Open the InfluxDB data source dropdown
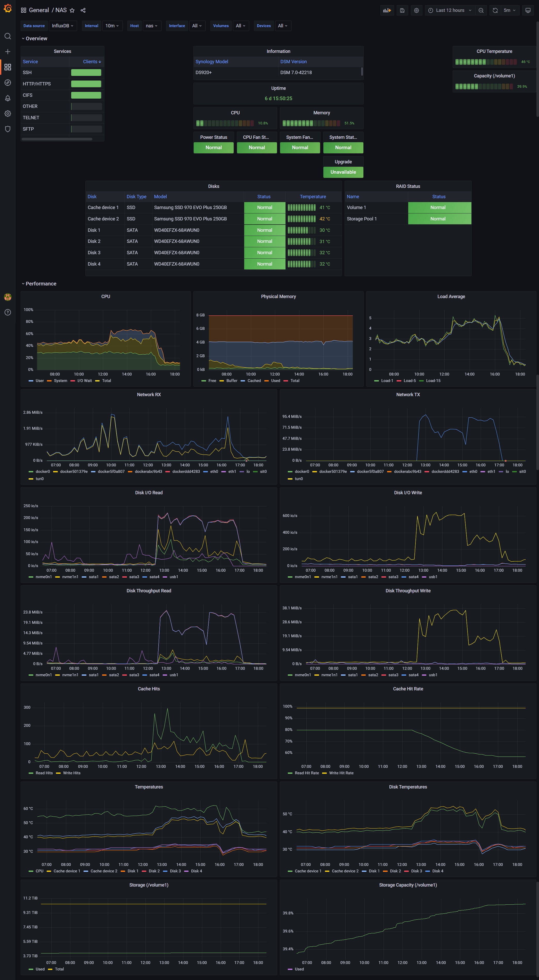This screenshot has width=539, height=980. 63,26
